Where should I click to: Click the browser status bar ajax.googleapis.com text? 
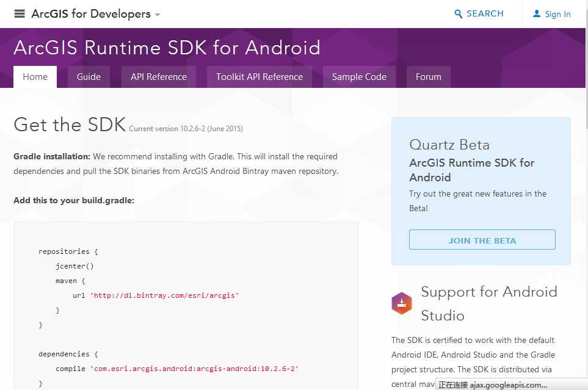tap(493, 385)
